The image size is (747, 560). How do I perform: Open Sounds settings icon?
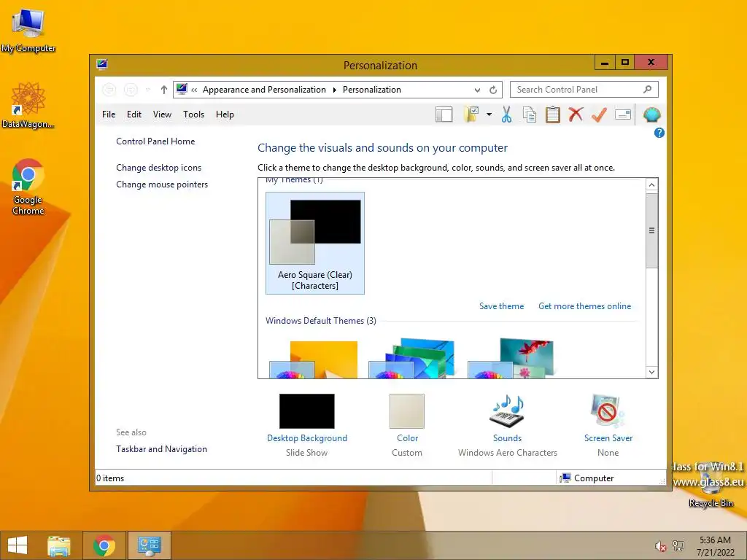point(507,411)
